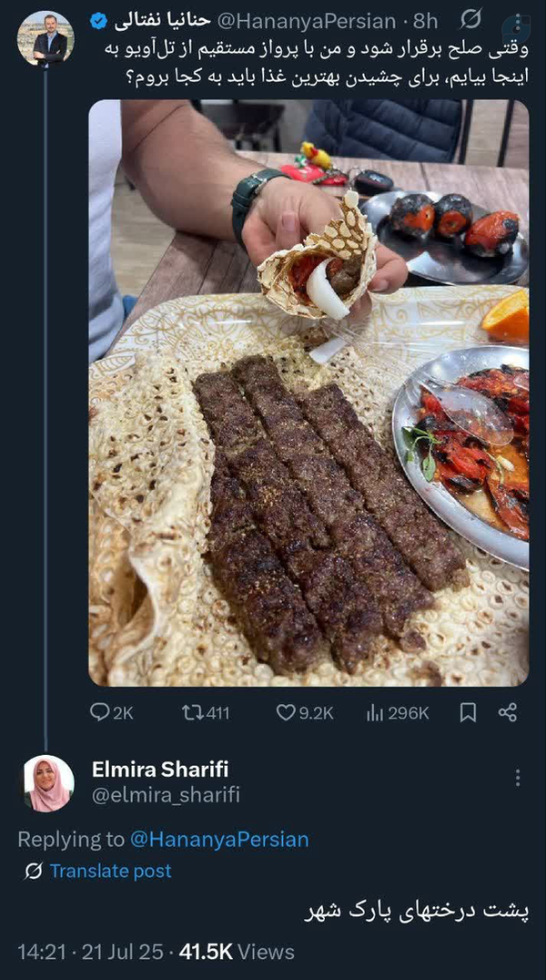546x980 pixels.
Task: Click the 14:21 · 21 Jul 25 timestamp
Action: coord(91,952)
